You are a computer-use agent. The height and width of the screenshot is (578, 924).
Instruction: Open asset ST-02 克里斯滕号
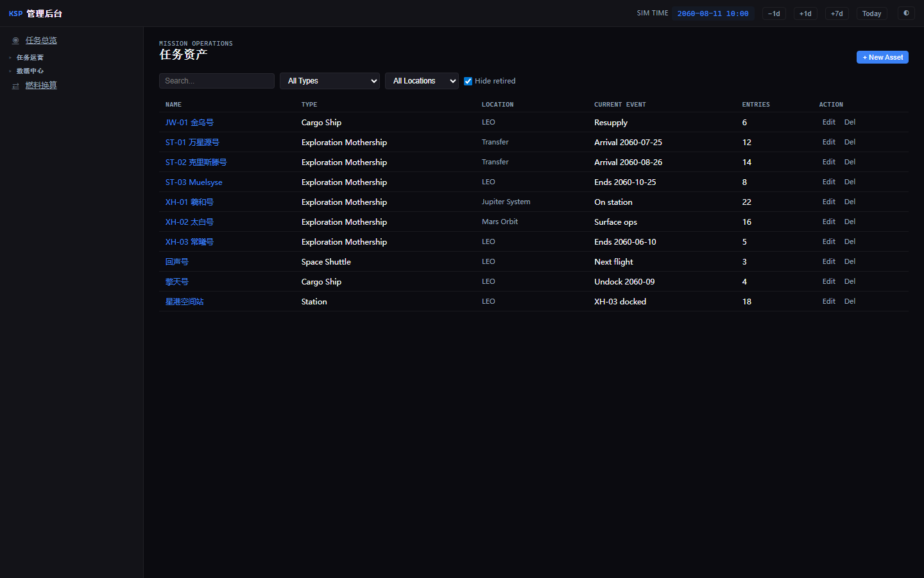pyautogui.click(x=196, y=162)
